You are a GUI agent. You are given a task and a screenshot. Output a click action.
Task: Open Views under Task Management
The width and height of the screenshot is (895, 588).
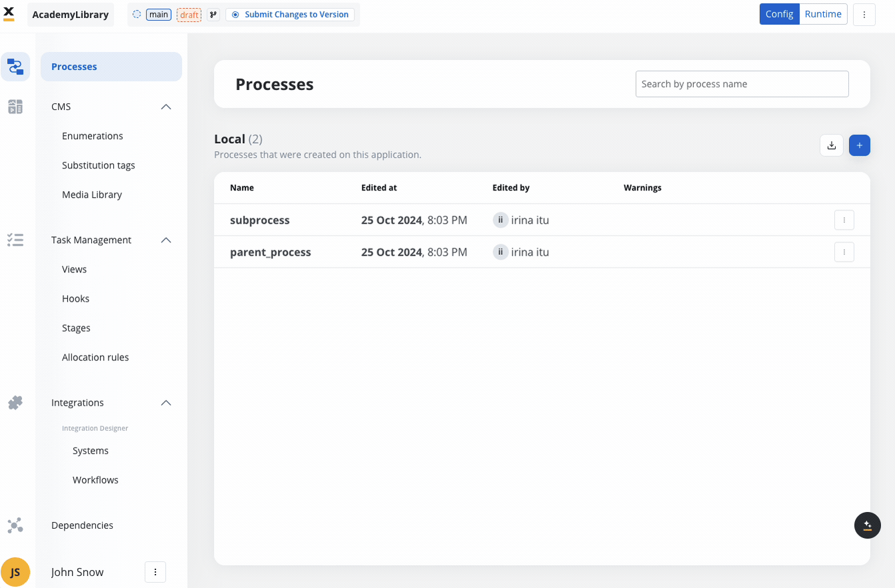[x=75, y=269]
